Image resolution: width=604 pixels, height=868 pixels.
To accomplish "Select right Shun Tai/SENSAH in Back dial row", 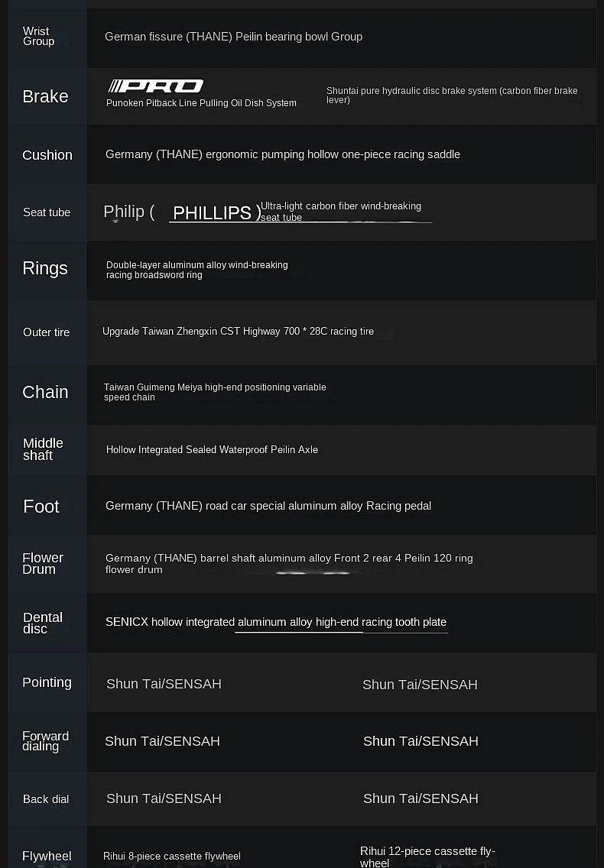I will pos(421,798).
